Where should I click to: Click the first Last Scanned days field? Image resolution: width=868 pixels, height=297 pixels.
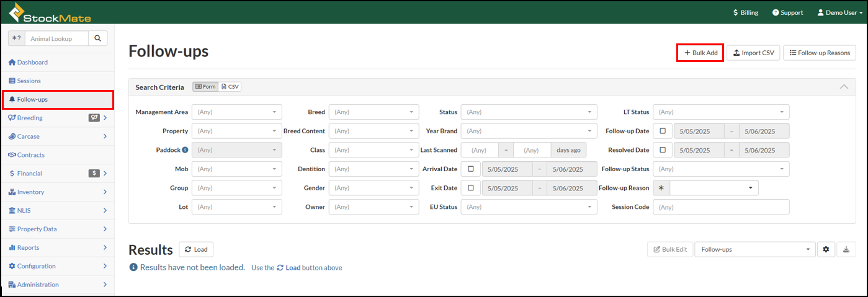480,150
